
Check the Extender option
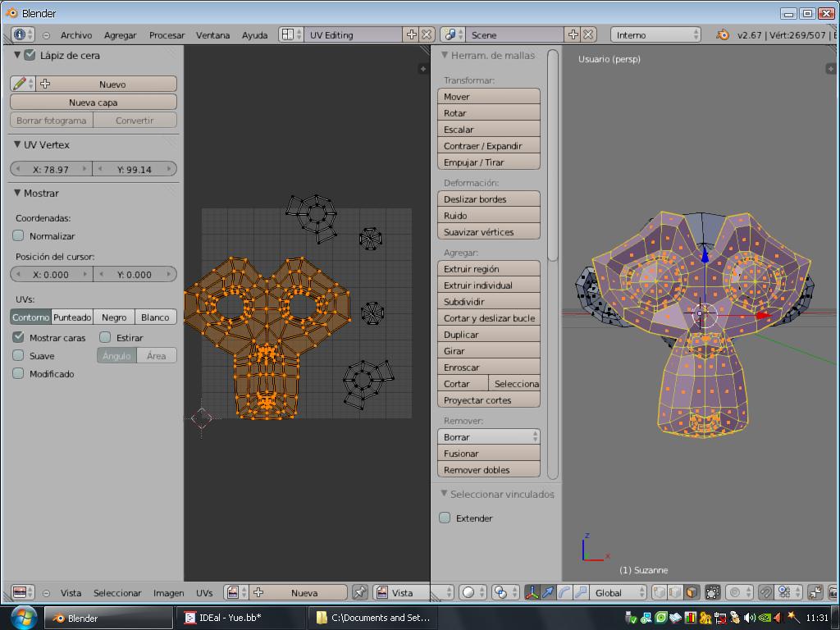coord(445,518)
